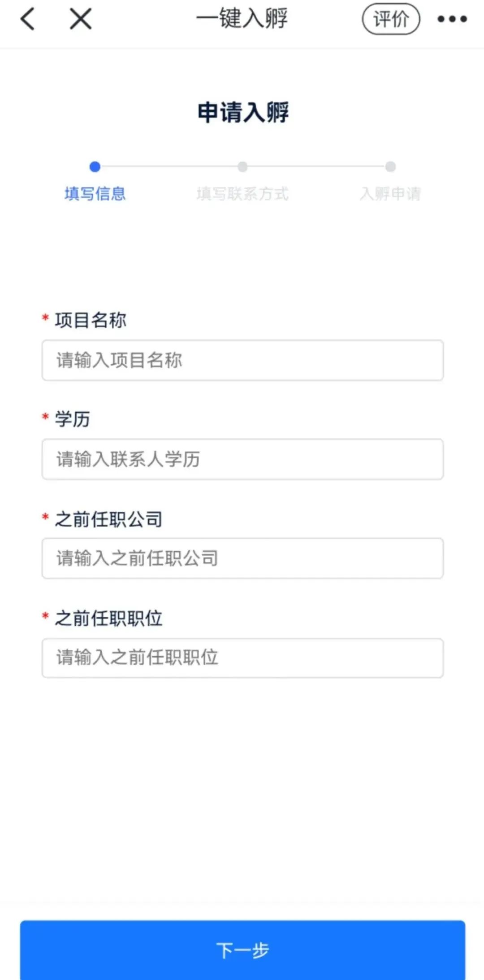The width and height of the screenshot is (484, 980).
Task: Focus the 项目名称 input field
Action: coord(242,359)
